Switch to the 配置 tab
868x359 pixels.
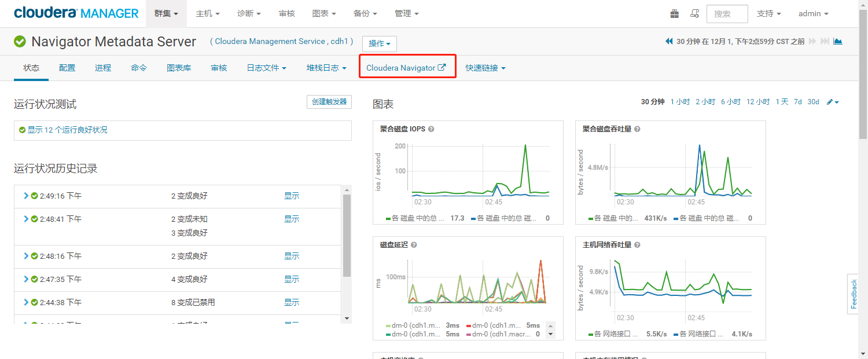pos(67,68)
